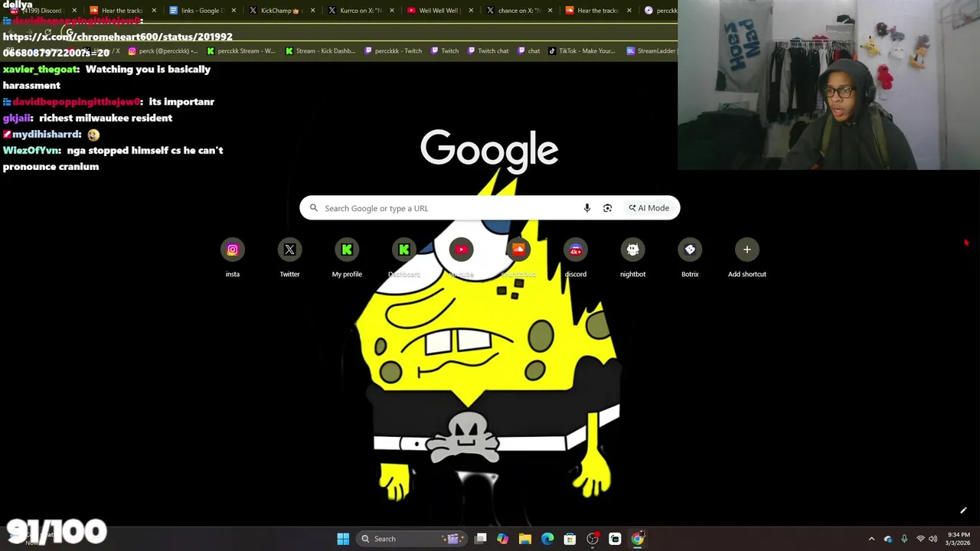Switch to the first Hear the tracks tab
The height and width of the screenshot is (551, 980).
[122, 11]
